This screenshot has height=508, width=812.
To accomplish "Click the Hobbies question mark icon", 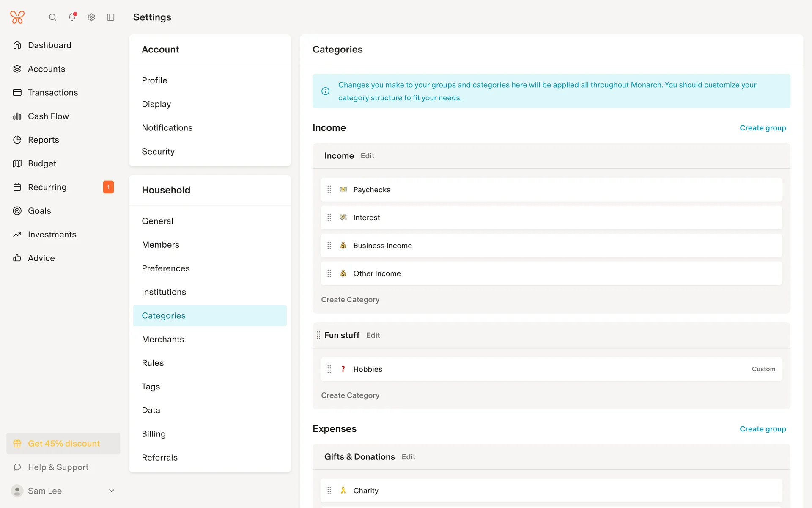I will pyautogui.click(x=343, y=369).
